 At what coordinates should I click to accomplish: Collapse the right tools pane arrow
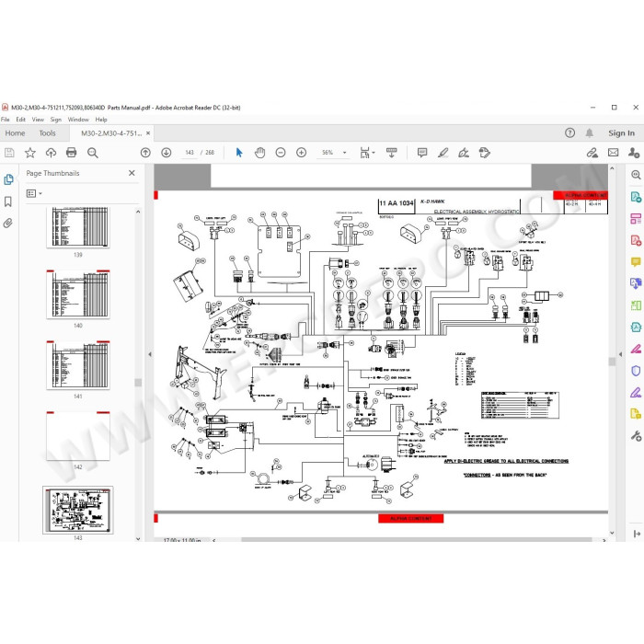[620, 354]
